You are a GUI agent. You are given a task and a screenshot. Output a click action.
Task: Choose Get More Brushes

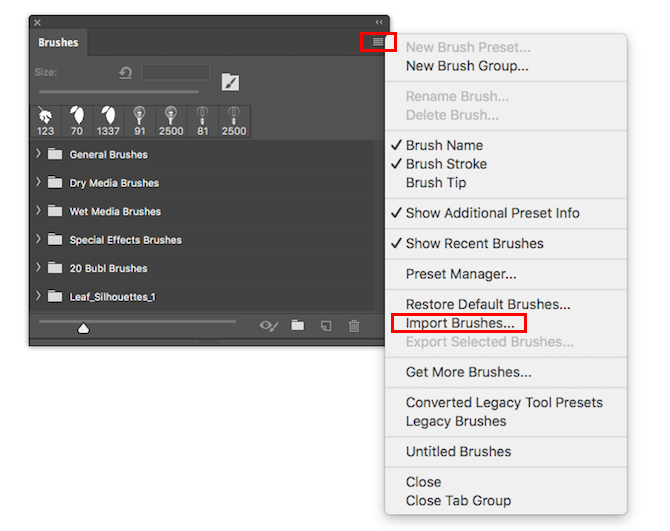(505, 372)
